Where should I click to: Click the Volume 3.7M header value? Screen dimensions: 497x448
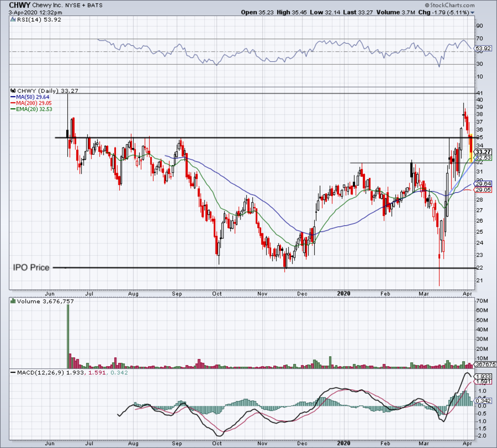(396, 12)
